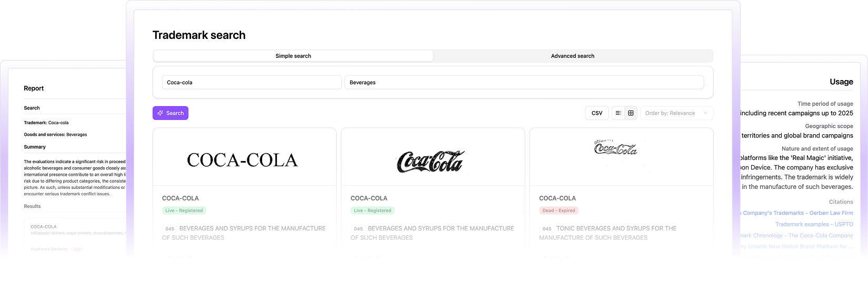Switch results to list view
Viewport: 868px width, 291px height.
pyautogui.click(x=618, y=113)
